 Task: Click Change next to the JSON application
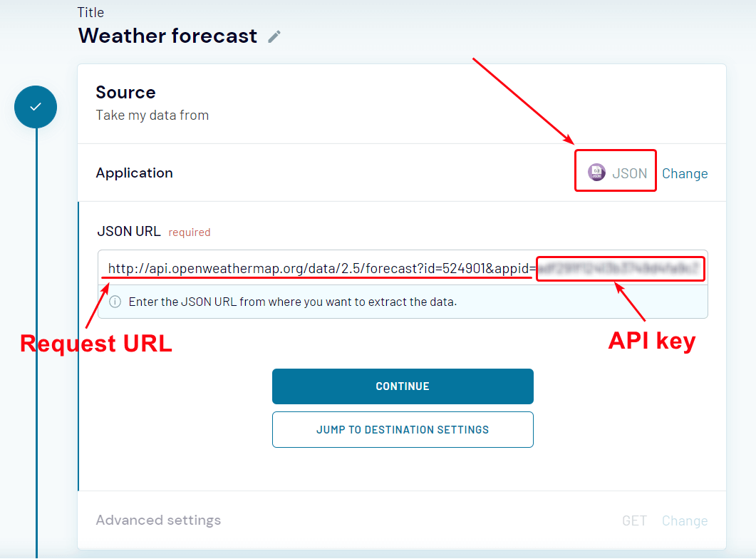(x=685, y=174)
